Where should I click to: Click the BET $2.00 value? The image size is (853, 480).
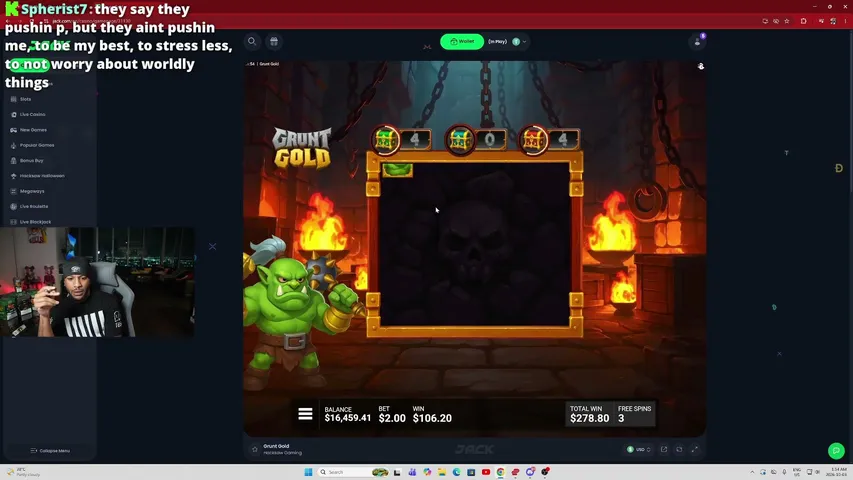pyautogui.click(x=392, y=418)
